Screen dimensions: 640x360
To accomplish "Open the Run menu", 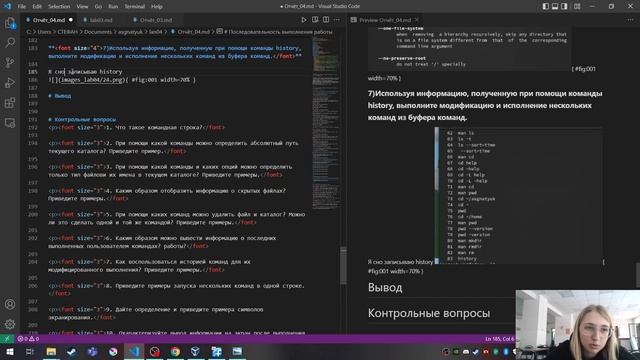I will click(x=113, y=7).
